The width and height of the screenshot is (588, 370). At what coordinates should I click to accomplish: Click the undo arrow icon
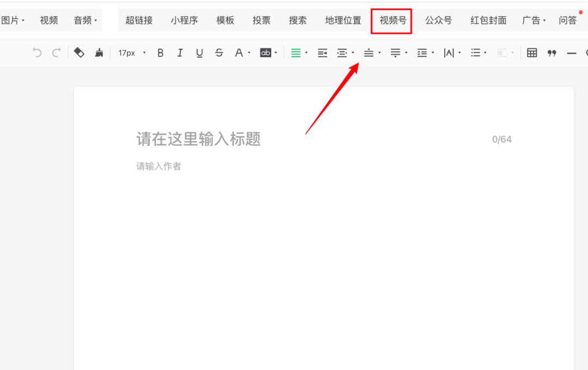coord(37,53)
